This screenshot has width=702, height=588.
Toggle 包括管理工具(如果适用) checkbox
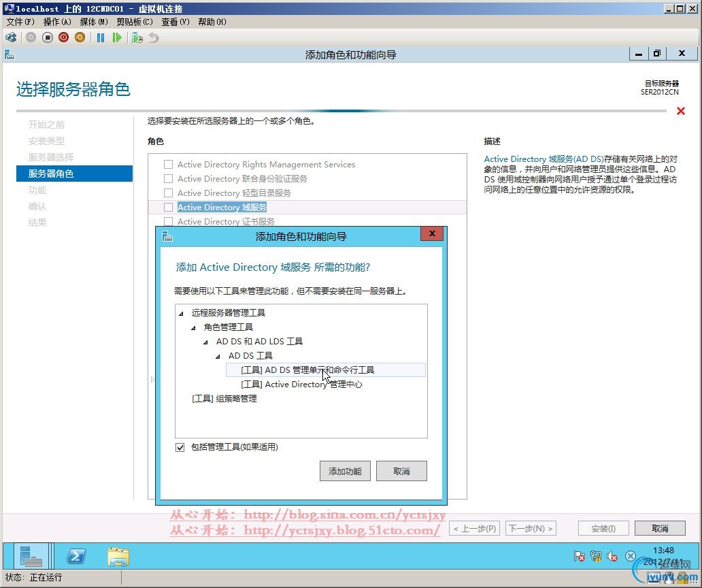180,447
